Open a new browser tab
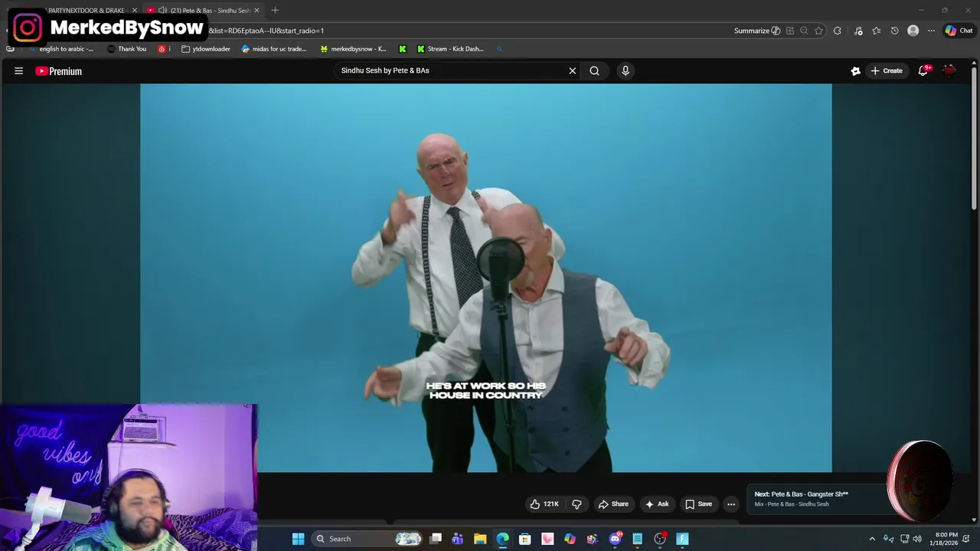This screenshot has width=980, height=551. (275, 10)
